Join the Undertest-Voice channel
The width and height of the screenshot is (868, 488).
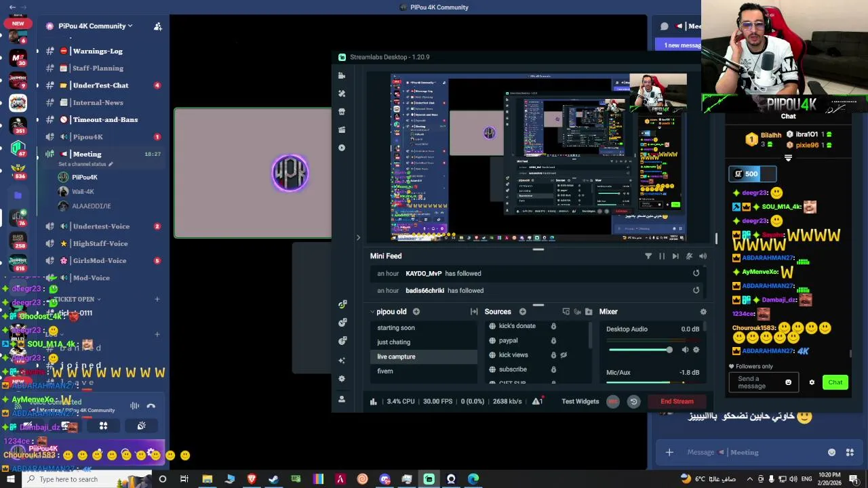pyautogui.click(x=101, y=226)
